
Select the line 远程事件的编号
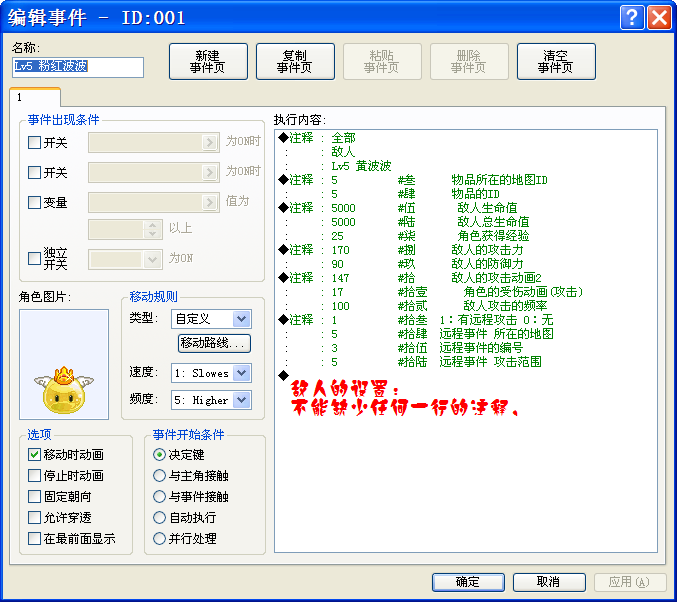point(466,348)
